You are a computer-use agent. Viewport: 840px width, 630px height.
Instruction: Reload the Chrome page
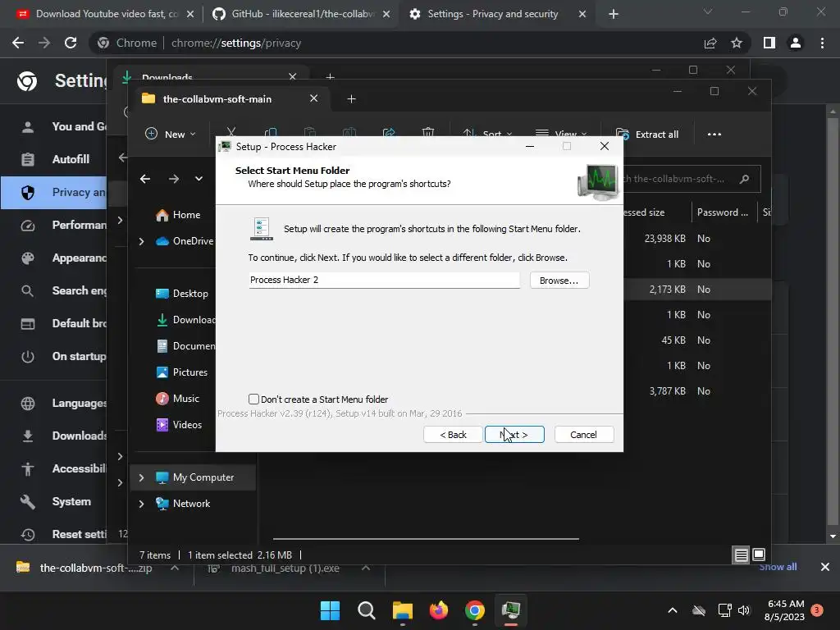[71, 43]
